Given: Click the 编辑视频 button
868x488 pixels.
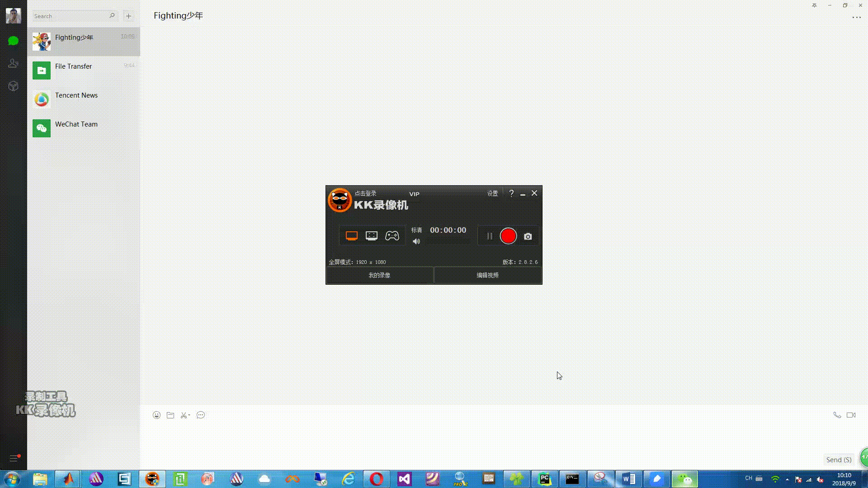Looking at the screenshot, I should [x=487, y=275].
